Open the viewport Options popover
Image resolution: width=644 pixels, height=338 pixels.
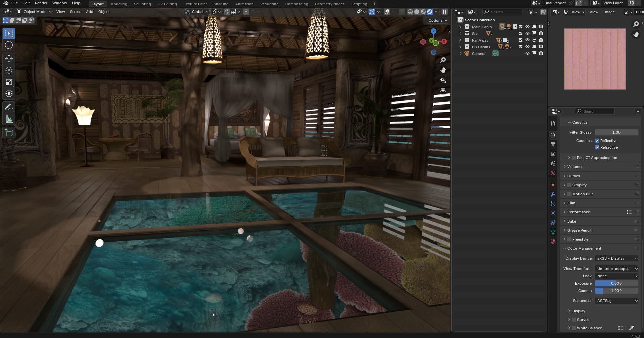pos(438,20)
